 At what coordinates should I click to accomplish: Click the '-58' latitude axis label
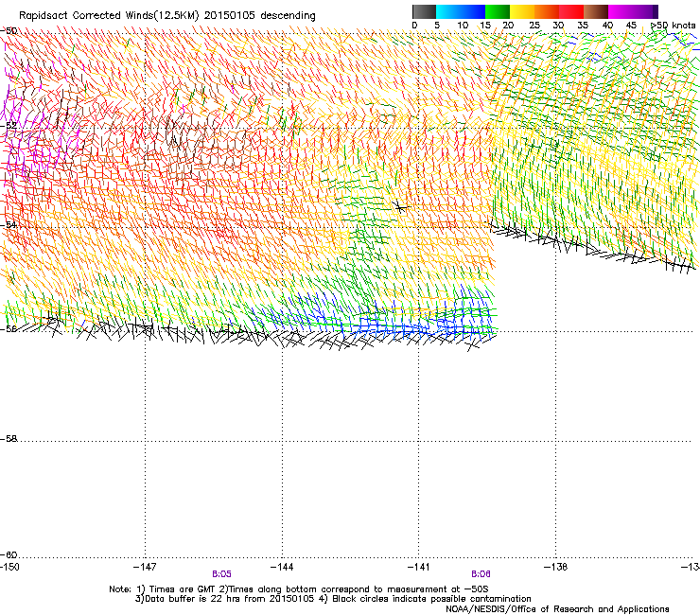tap(9, 439)
